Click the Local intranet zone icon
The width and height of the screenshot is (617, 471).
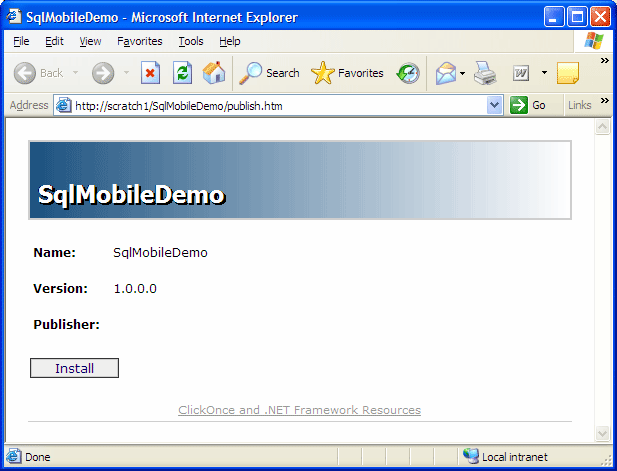click(471, 456)
